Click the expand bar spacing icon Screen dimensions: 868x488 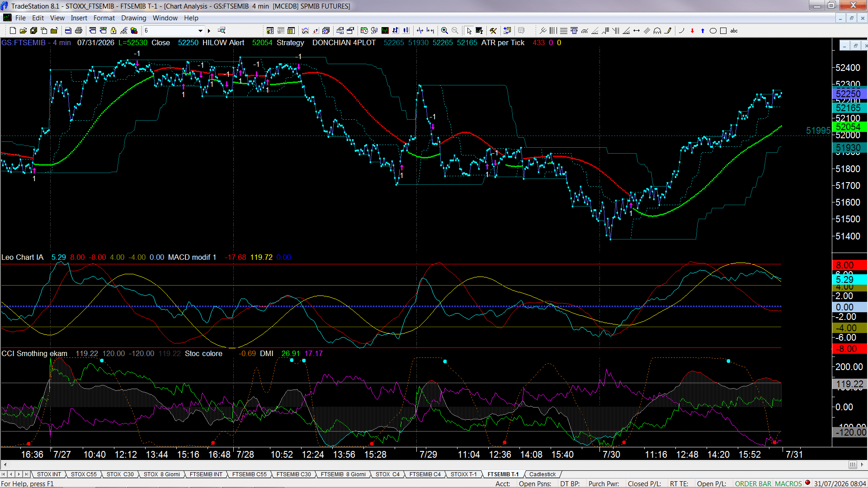coord(430,31)
